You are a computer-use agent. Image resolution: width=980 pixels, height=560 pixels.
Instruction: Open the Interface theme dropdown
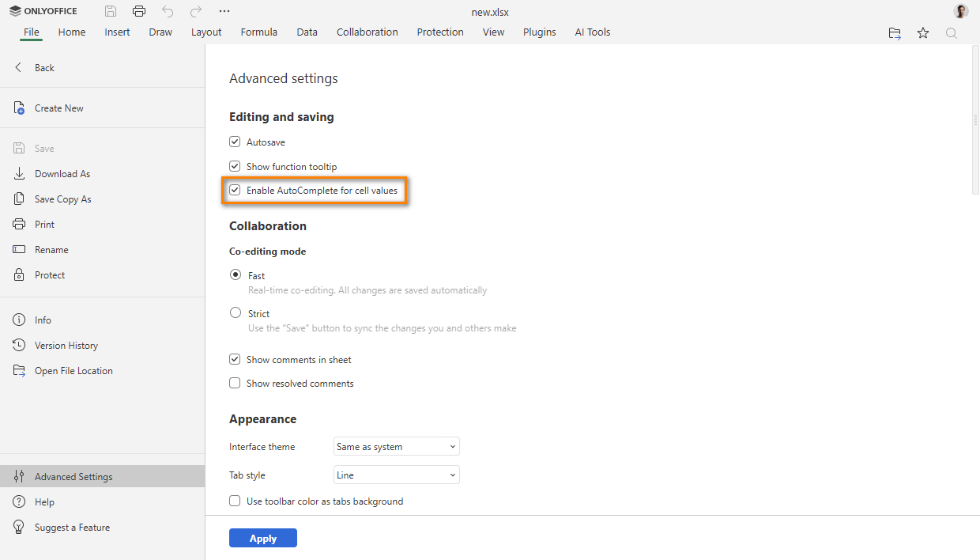tap(397, 447)
